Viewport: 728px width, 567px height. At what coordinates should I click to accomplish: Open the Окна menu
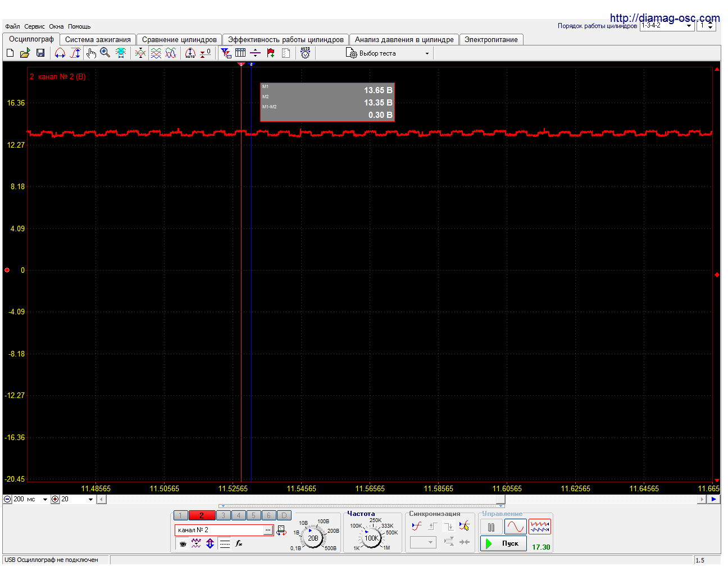coord(56,26)
